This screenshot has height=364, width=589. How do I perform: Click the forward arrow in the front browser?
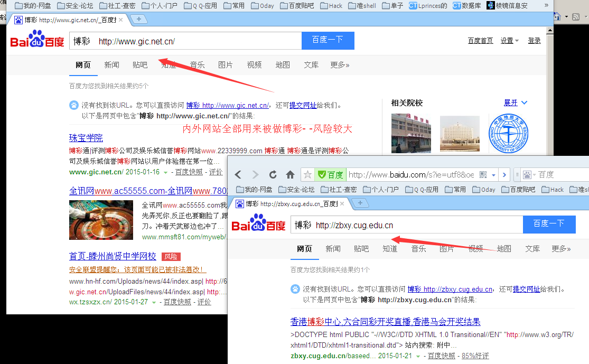tap(256, 175)
